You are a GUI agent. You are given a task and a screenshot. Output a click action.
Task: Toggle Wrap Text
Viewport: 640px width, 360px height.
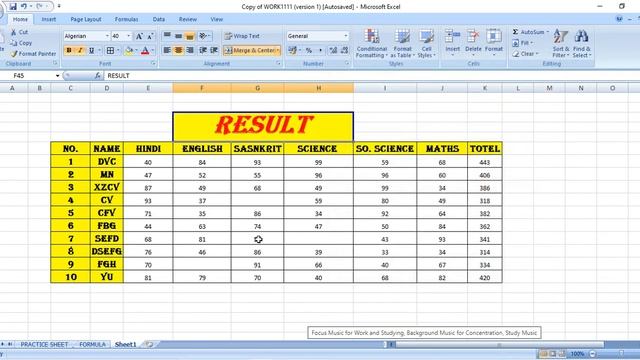pyautogui.click(x=242, y=36)
